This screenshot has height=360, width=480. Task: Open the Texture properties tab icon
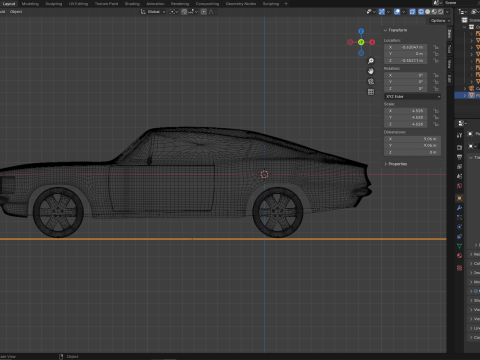click(x=459, y=268)
